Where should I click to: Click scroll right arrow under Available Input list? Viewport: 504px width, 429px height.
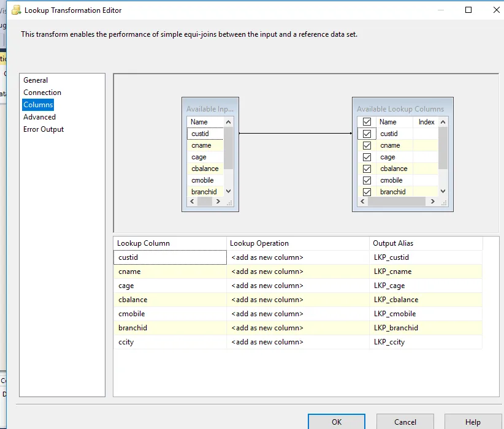[x=218, y=202]
